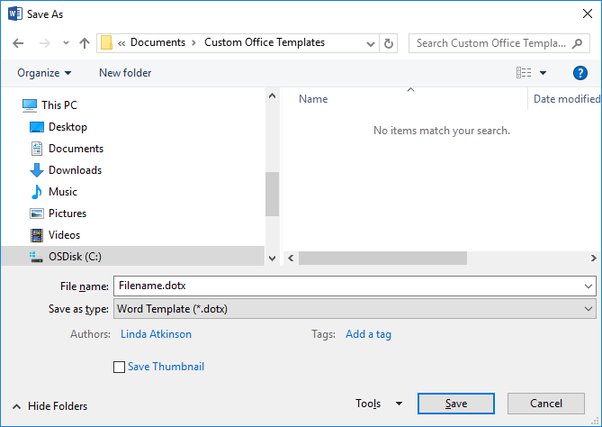This screenshot has width=602, height=427.
Task: Open the view options dropdown arrow
Action: click(543, 73)
